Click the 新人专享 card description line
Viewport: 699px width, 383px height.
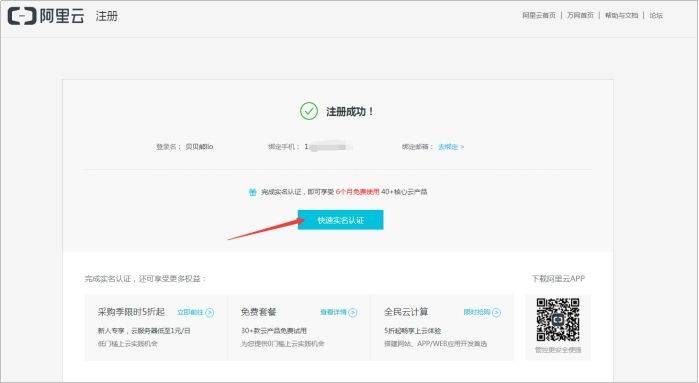click(x=144, y=330)
